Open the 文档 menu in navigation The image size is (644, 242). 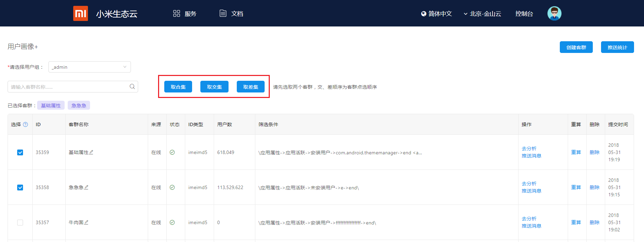231,14
